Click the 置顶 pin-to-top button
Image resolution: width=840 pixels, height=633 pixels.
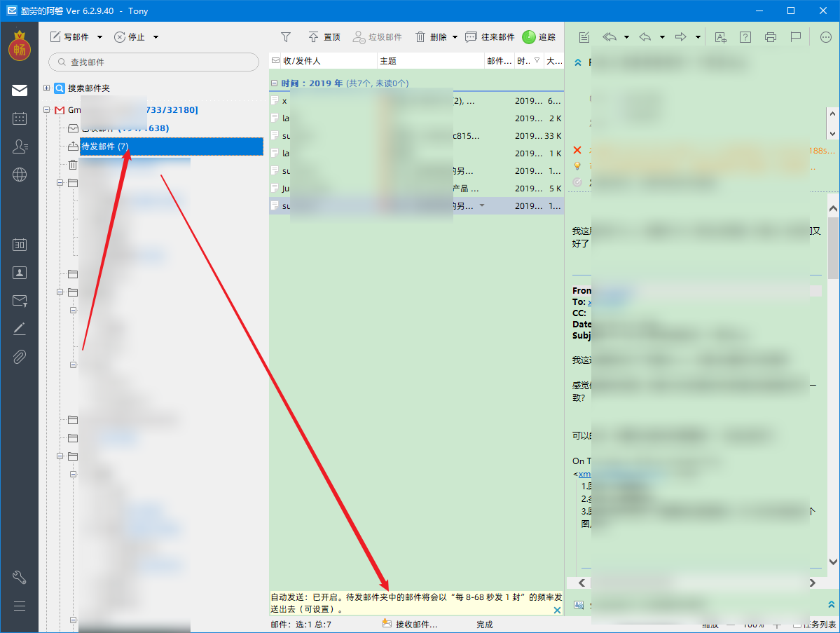point(324,37)
